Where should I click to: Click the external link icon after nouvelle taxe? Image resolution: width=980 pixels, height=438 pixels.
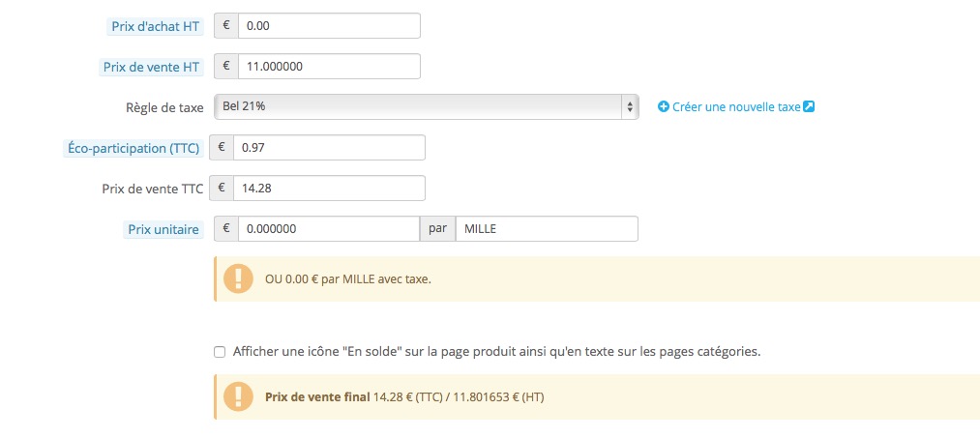[x=809, y=107]
